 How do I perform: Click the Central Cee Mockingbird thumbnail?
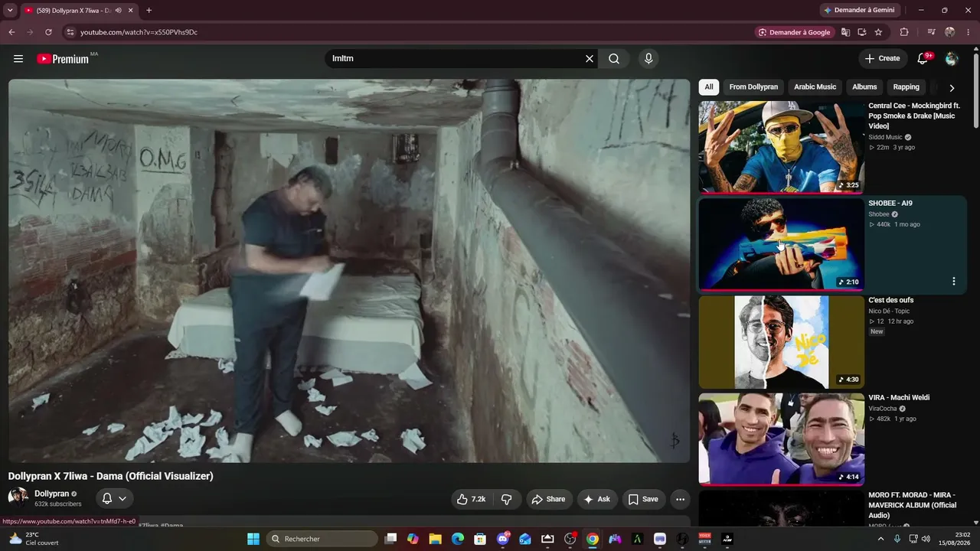781,147
